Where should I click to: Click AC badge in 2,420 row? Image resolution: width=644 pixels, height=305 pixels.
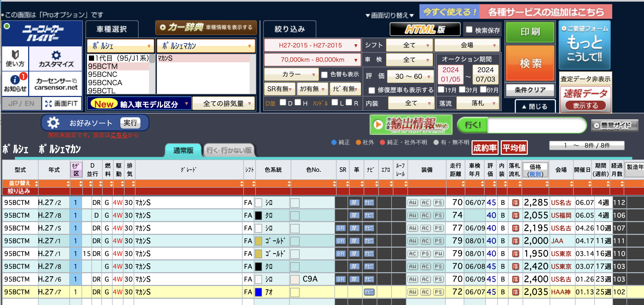[x=425, y=267]
